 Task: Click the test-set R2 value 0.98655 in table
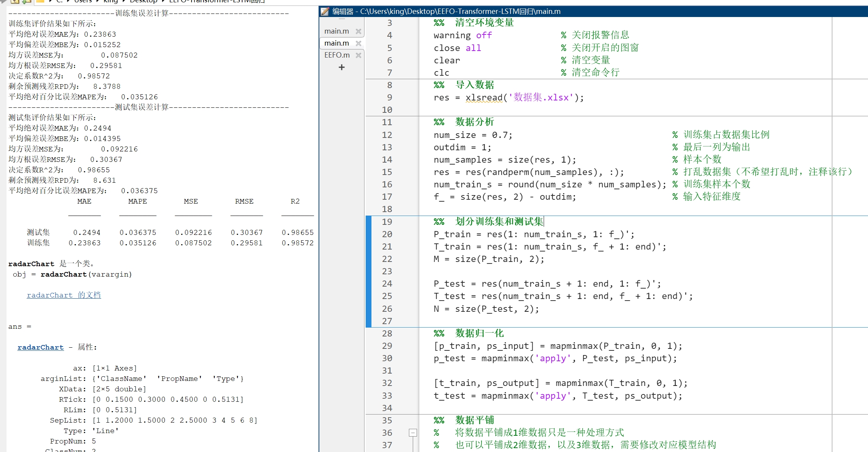[298, 233]
